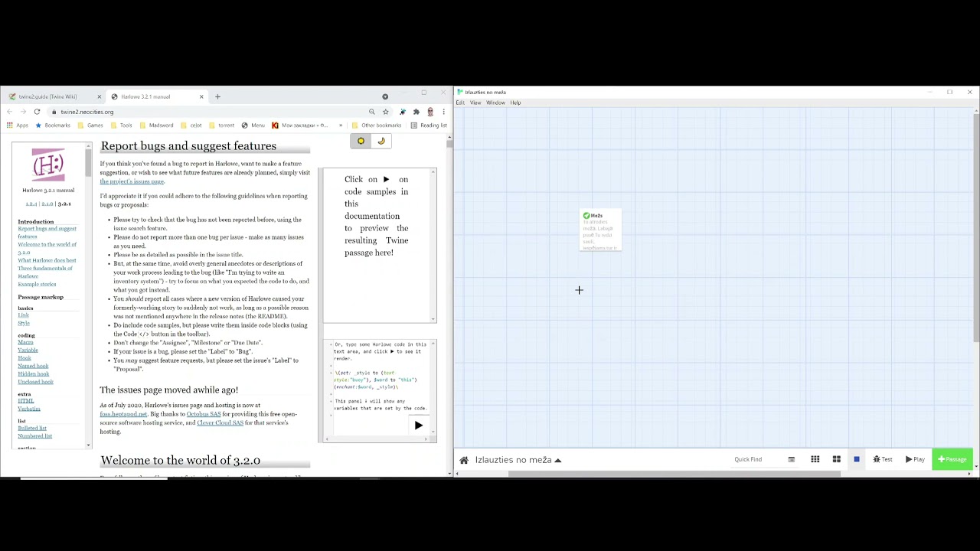Open Harlowe 1.2.4 manual version link
The image size is (980, 551).
tap(31, 204)
